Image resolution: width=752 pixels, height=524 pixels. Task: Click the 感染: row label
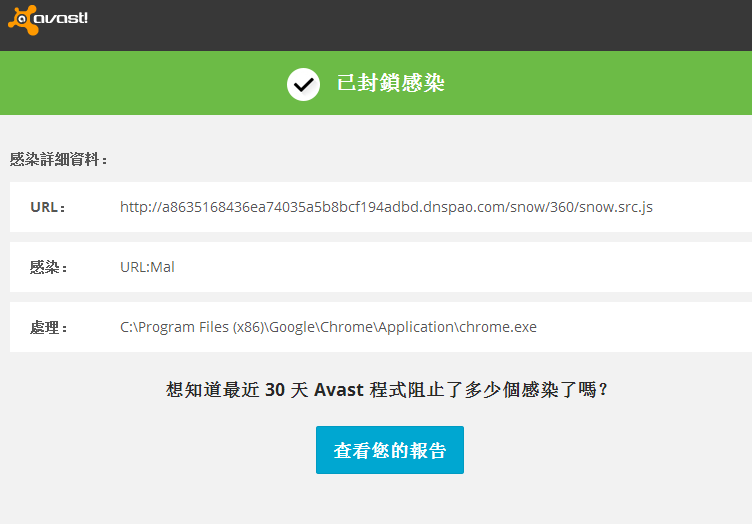coord(48,267)
